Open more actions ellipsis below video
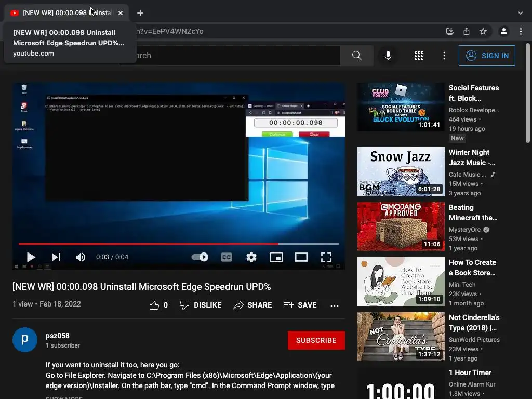532x399 pixels. (x=335, y=305)
